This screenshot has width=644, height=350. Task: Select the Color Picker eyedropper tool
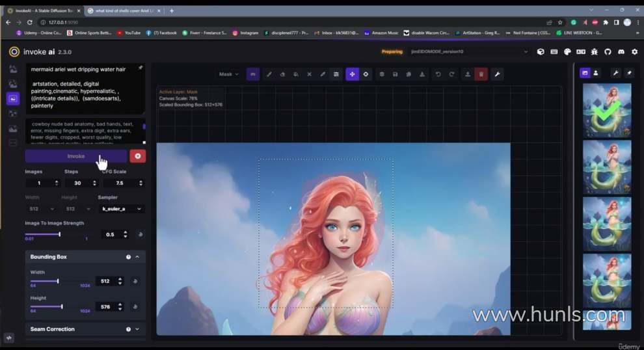pos(323,74)
